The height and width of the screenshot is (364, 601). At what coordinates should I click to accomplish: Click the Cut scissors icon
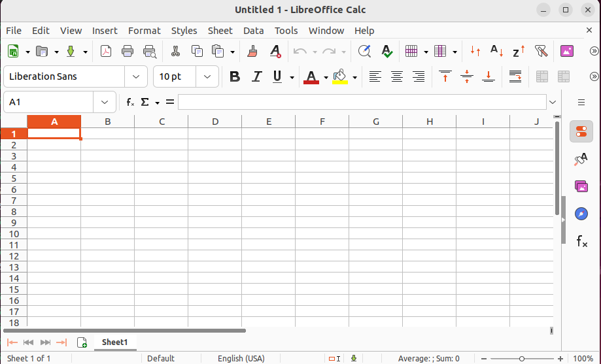point(175,51)
